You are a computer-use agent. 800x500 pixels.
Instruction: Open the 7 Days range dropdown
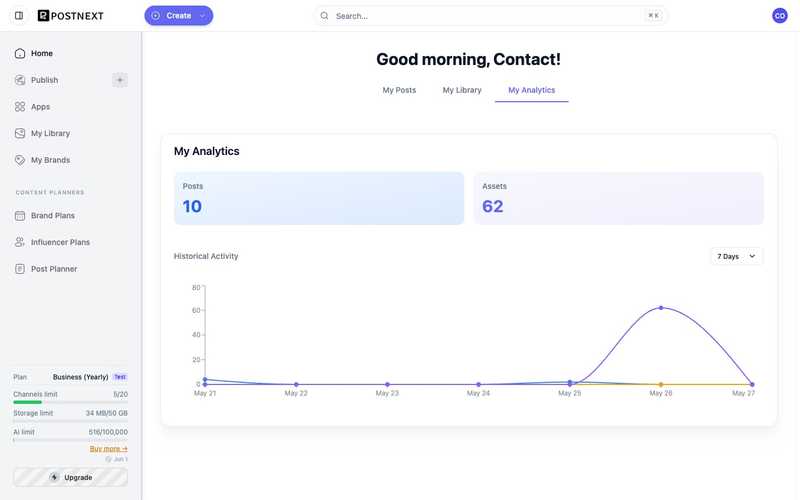click(x=736, y=256)
